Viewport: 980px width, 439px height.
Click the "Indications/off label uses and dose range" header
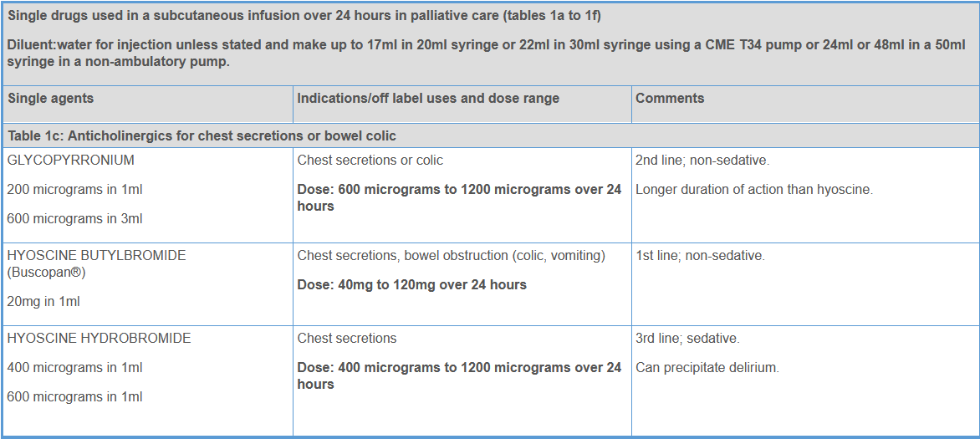point(428,99)
